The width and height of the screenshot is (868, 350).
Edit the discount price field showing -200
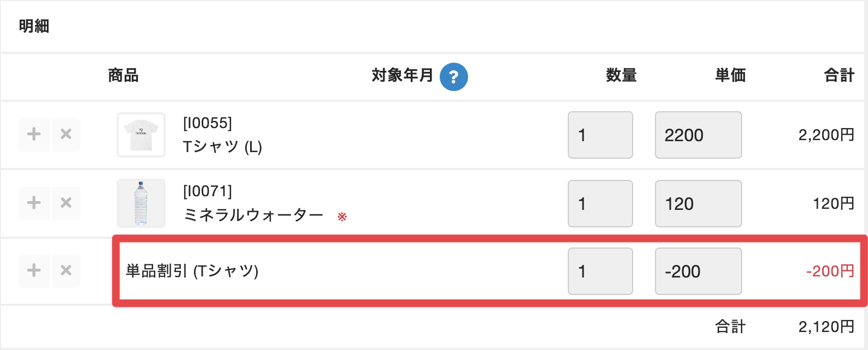click(x=698, y=271)
